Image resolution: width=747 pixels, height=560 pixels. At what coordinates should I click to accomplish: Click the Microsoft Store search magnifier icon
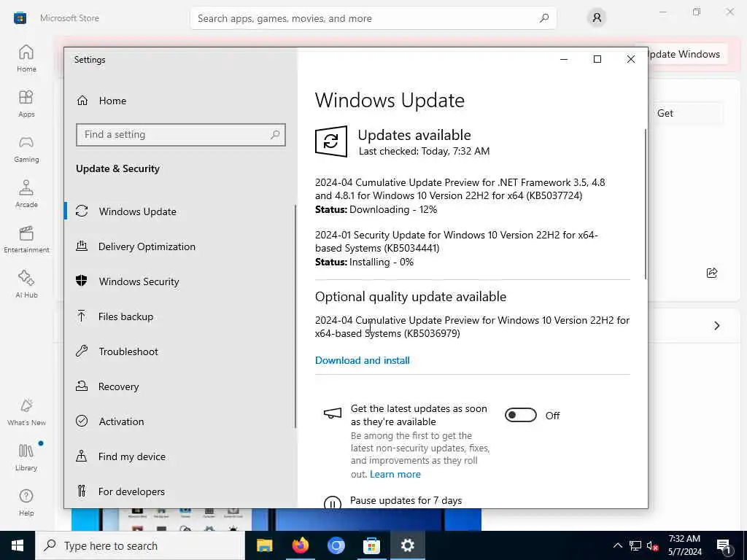click(x=544, y=18)
